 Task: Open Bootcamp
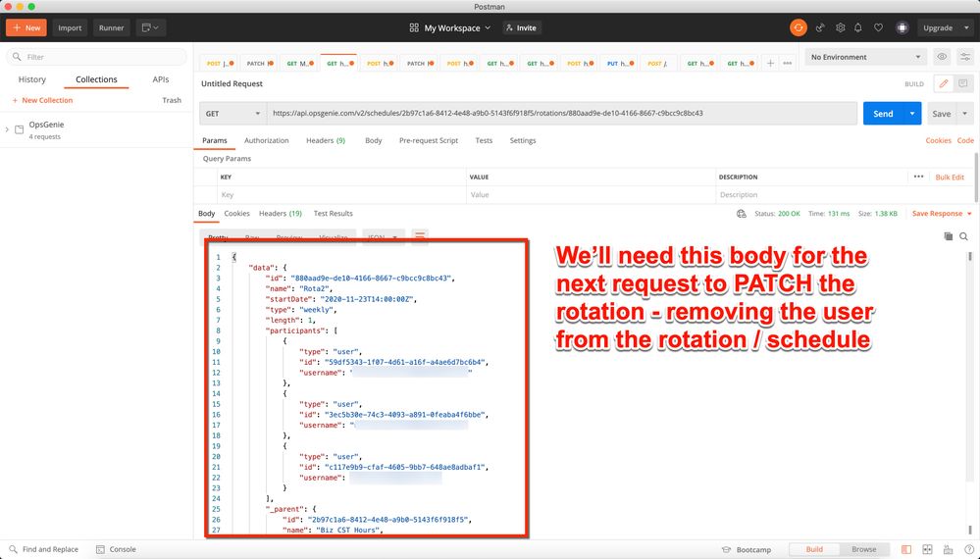click(747, 549)
